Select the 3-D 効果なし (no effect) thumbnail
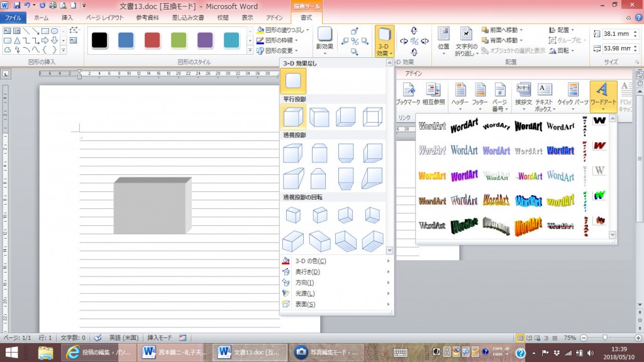644x362 pixels. (293, 81)
